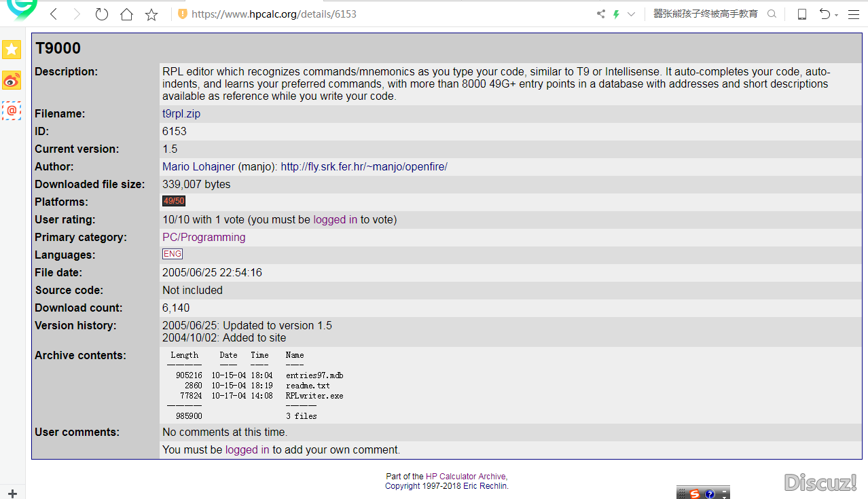Go back to the previous page
Screen dimensions: 868x499
click(54, 14)
